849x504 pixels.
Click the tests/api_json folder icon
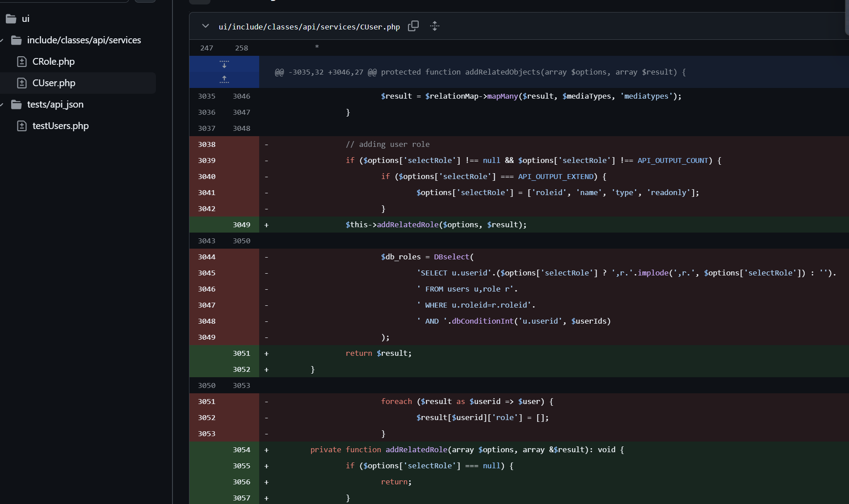(x=17, y=104)
